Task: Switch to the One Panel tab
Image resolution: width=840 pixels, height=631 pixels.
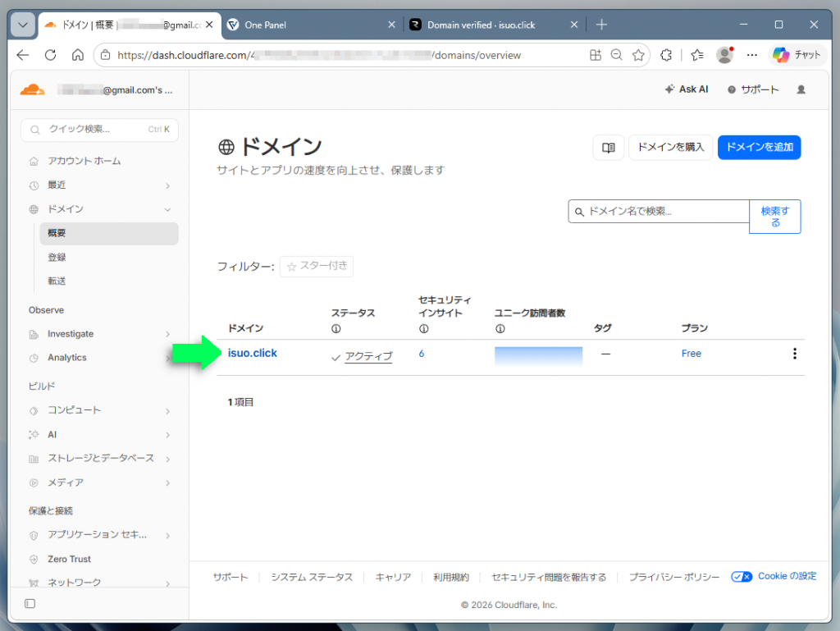Action: click(312, 25)
